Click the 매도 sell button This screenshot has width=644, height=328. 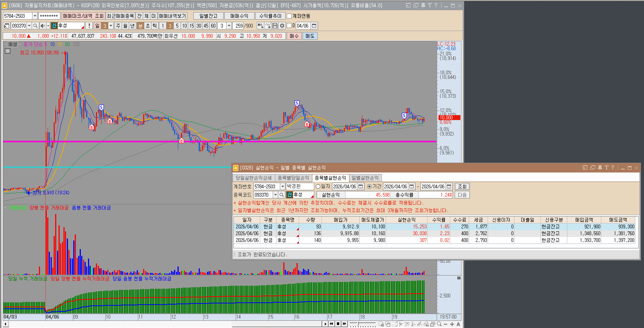(x=310, y=36)
